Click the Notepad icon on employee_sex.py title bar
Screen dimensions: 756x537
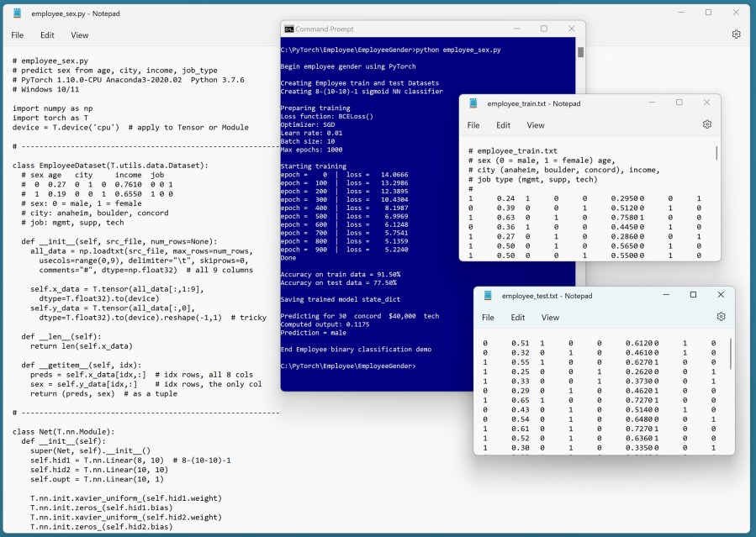click(17, 12)
